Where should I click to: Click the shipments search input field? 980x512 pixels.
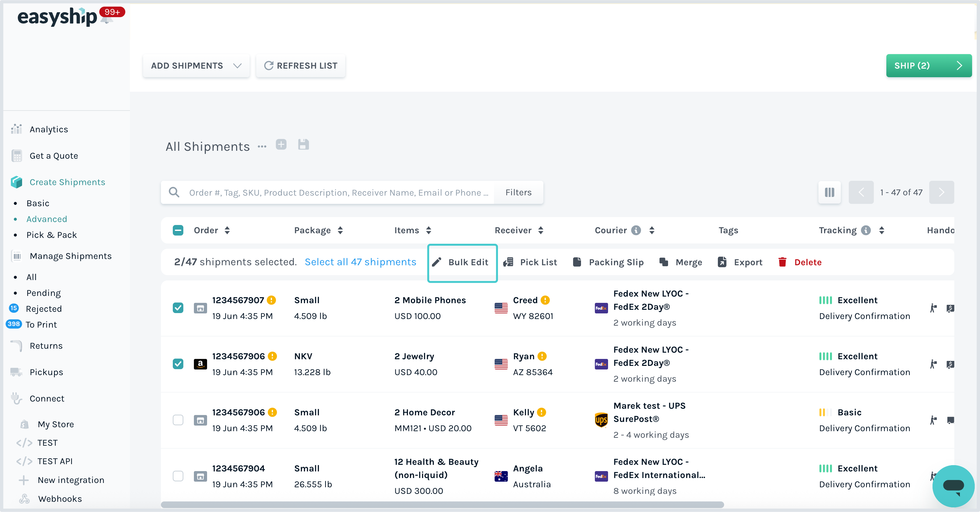[339, 192]
